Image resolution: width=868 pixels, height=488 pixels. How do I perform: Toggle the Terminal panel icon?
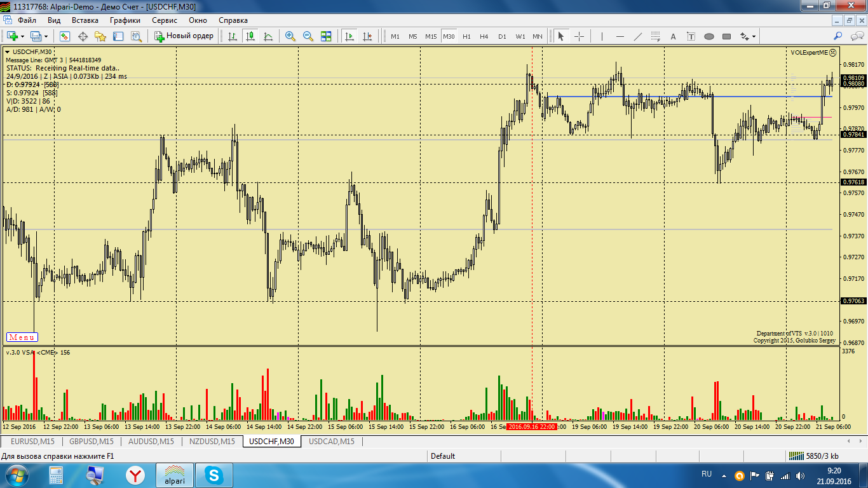[x=118, y=36]
